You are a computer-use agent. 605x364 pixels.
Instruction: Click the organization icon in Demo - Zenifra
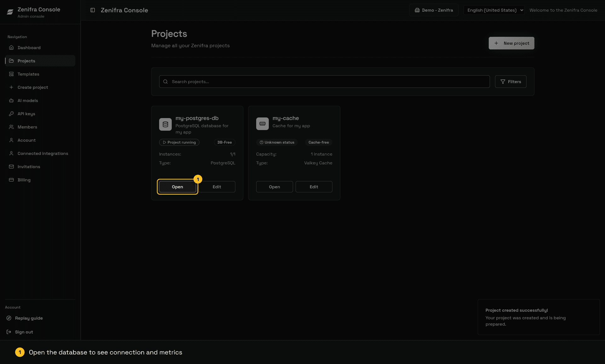pyautogui.click(x=417, y=10)
